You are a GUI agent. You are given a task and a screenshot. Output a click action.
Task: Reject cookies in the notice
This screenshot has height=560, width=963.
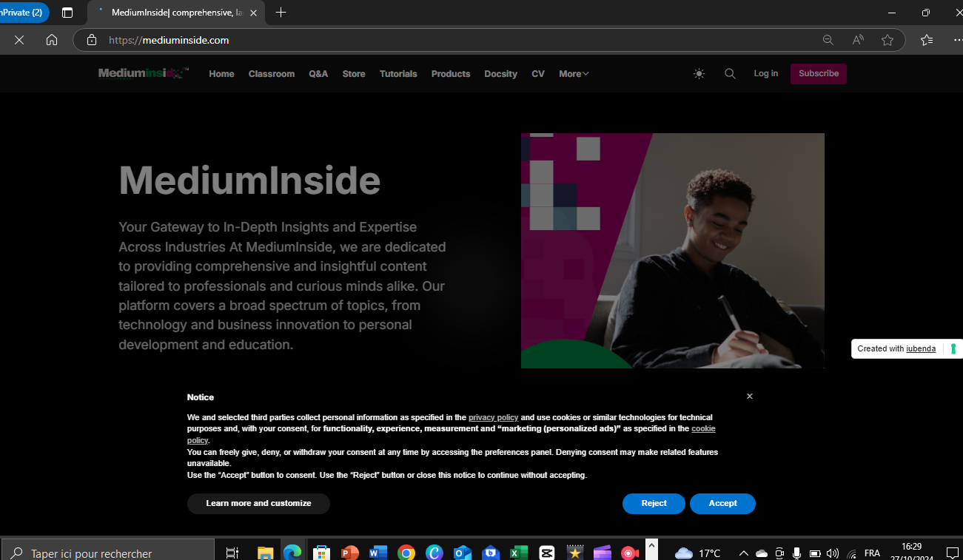tap(654, 503)
